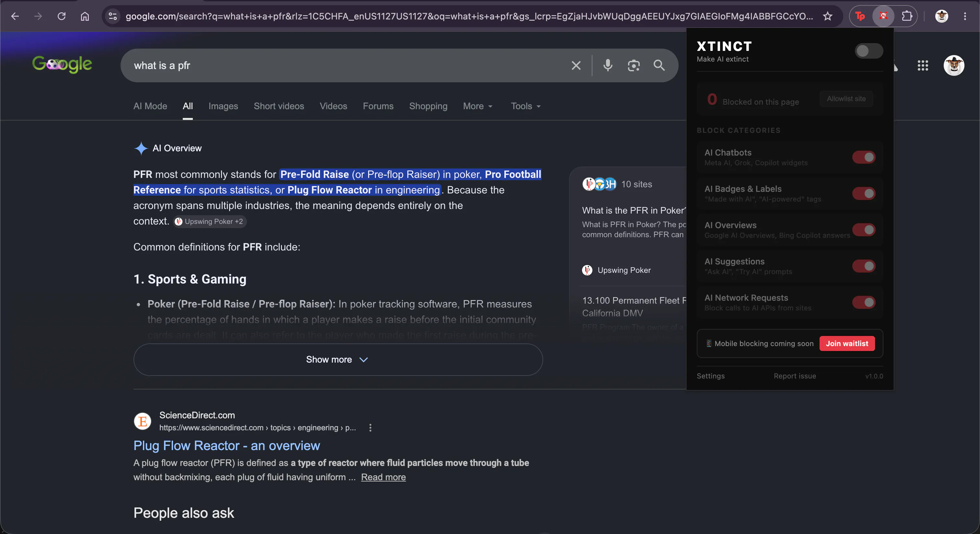Click the browser back arrow

[x=15, y=16]
